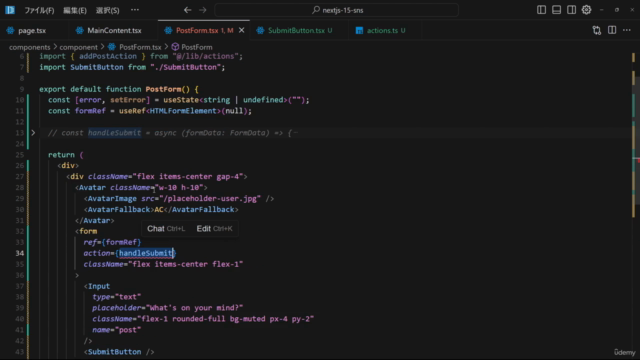Click the formRef constant on line 11
The height and width of the screenshot is (360, 640).
[x=90, y=111]
